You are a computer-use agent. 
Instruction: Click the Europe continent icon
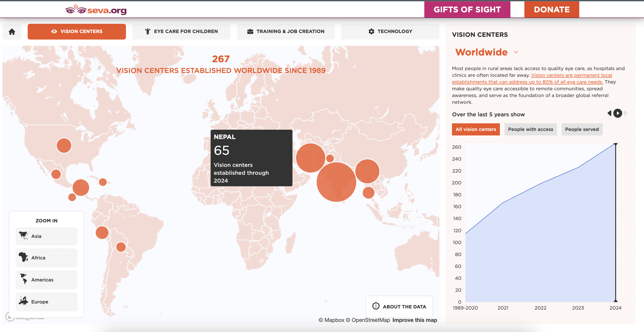click(x=24, y=301)
